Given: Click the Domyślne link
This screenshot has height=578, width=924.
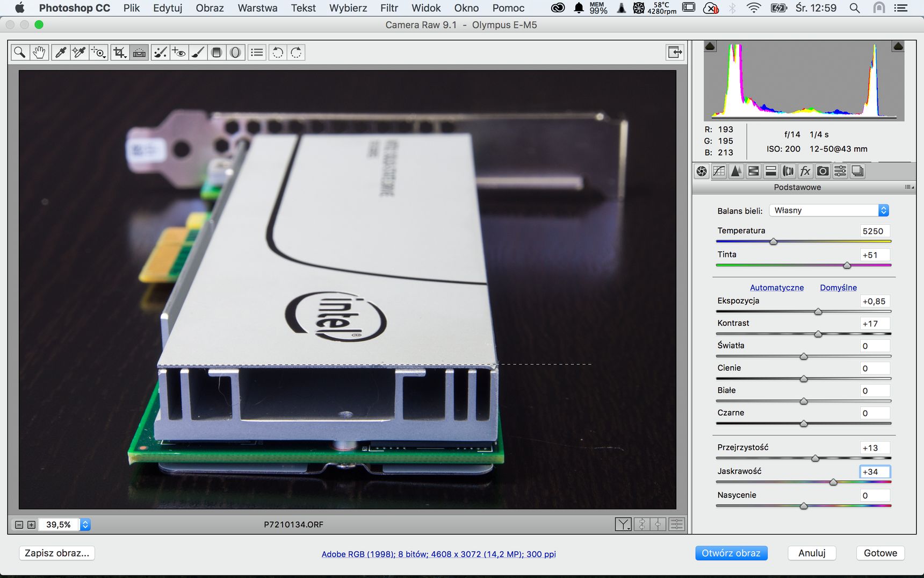Looking at the screenshot, I should coord(838,288).
